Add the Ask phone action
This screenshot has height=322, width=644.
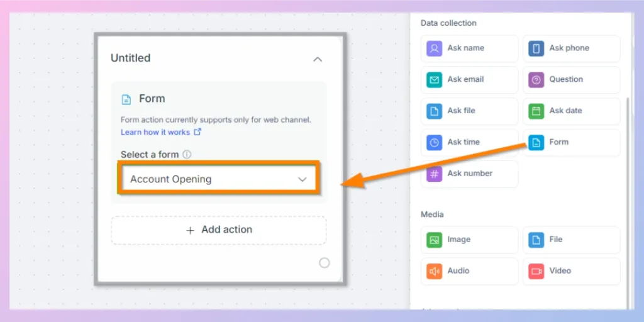coord(571,48)
